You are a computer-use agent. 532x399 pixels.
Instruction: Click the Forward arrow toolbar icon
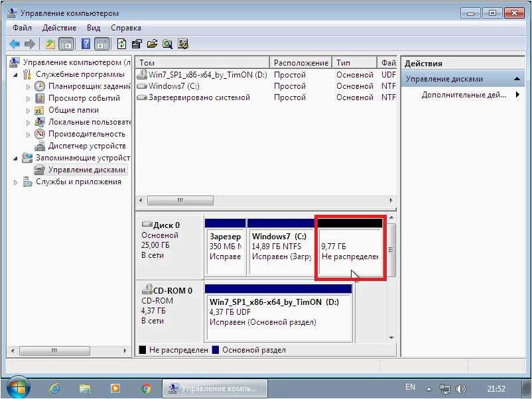coord(29,44)
